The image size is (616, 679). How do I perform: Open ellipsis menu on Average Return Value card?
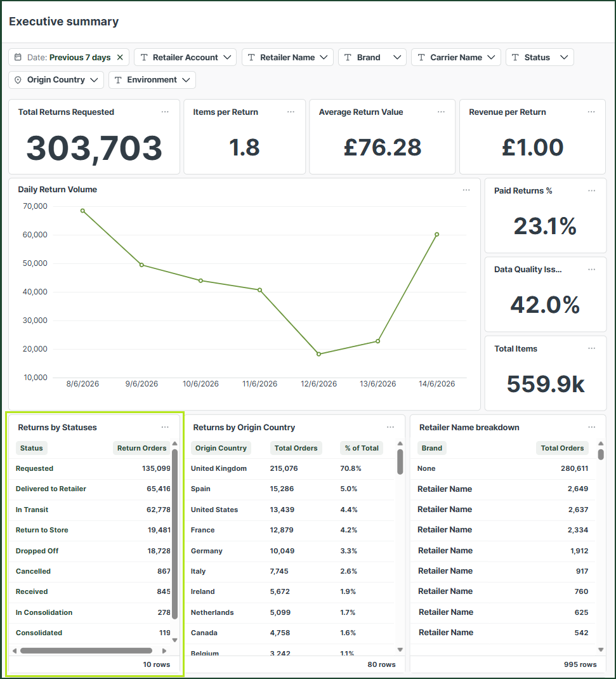click(x=441, y=112)
